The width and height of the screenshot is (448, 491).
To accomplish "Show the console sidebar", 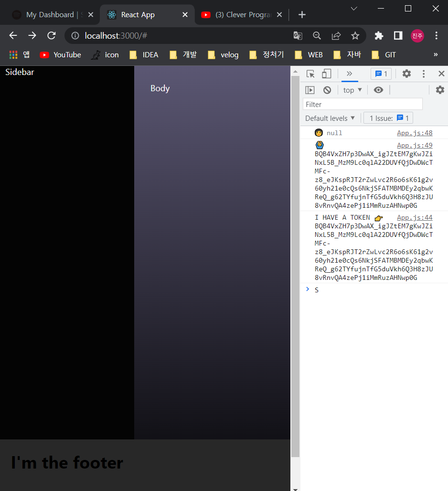I will 309,90.
